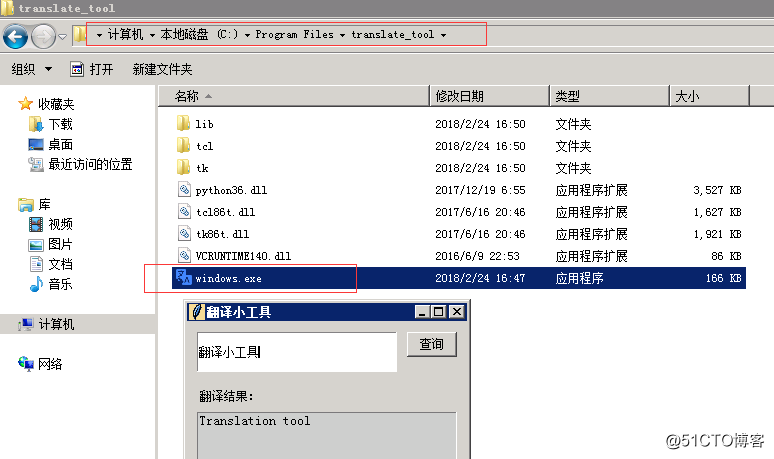774x459 pixels.
Task: Go back with the blue arrow button
Action: click(15, 36)
